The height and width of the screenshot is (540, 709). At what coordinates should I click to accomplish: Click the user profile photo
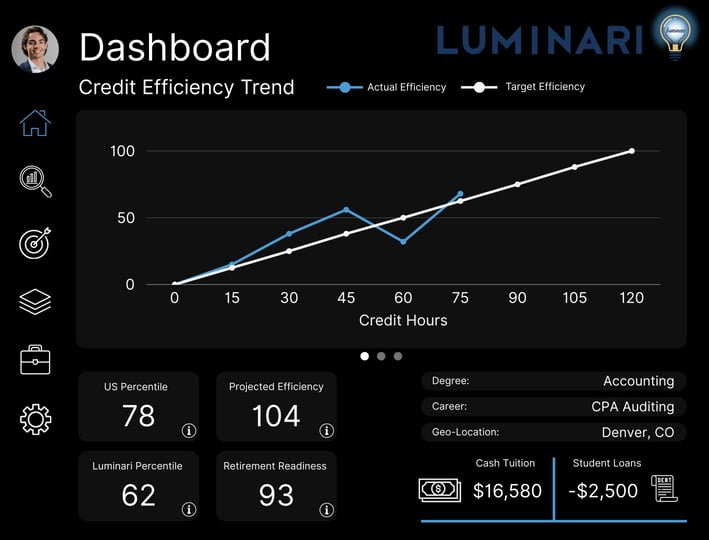pyautogui.click(x=35, y=49)
